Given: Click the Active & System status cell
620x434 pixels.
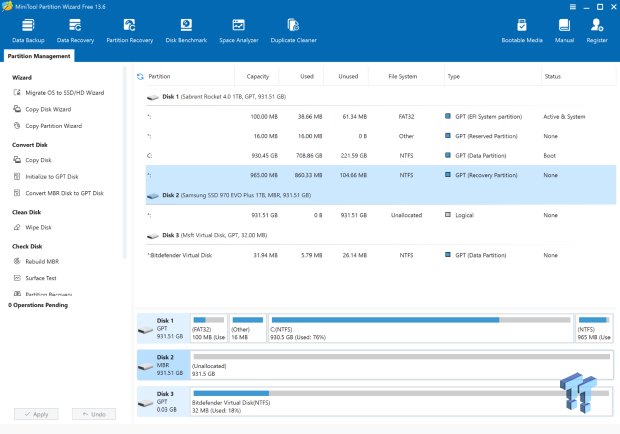Looking at the screenshot, I should [x=564, y=117].
